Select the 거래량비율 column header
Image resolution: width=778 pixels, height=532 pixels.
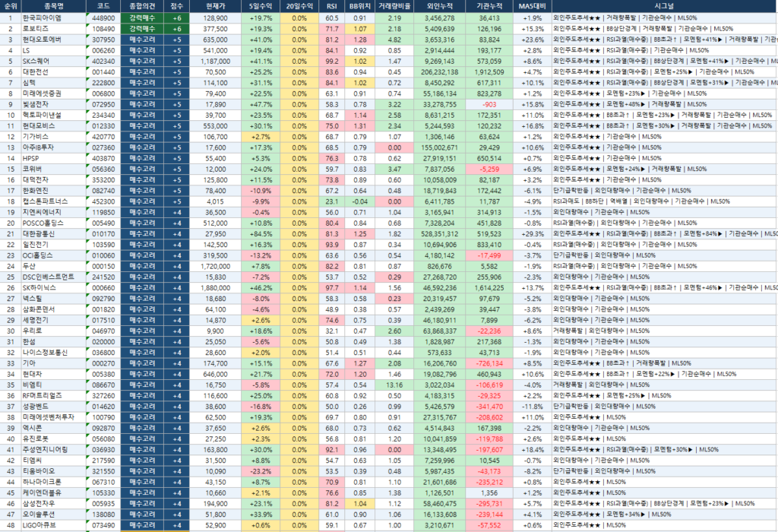click(x=394, y=6)
